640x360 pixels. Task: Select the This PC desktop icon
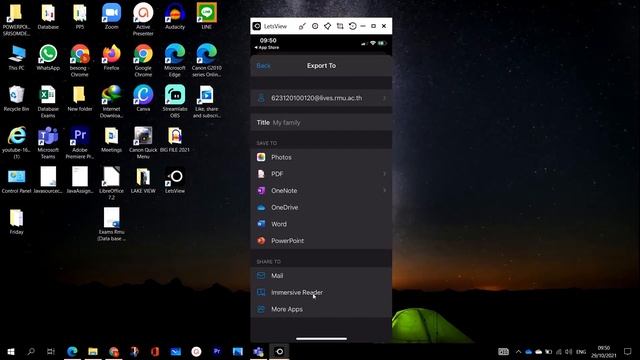pos(16,57)
